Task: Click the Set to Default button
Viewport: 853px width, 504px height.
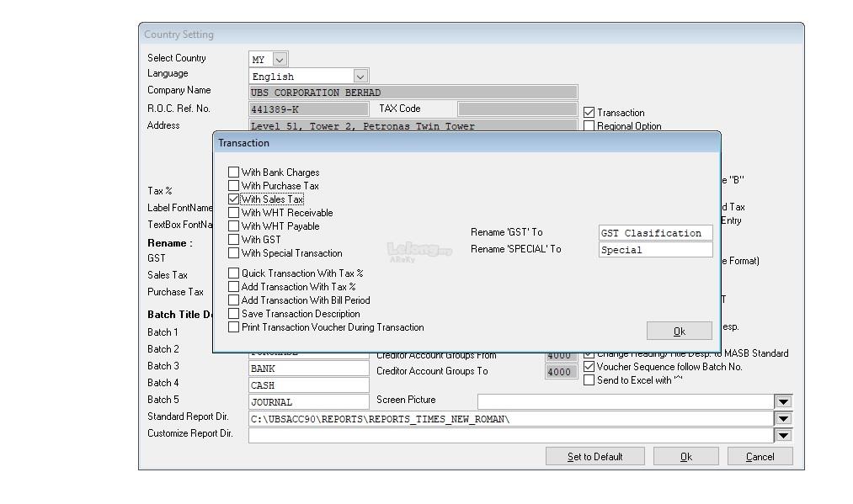Action: tap(595, 457)
